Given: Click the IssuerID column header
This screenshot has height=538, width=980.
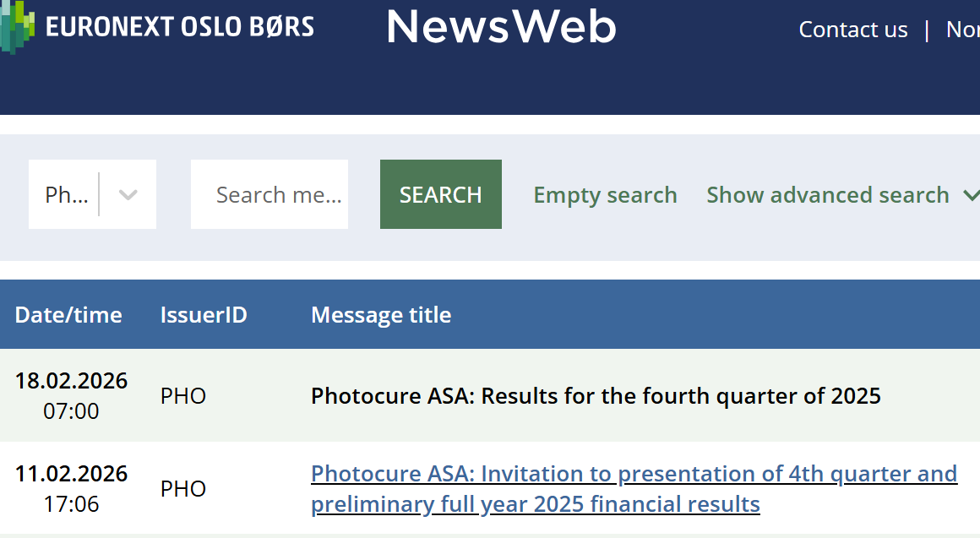Looking at the screenshot, I should click(x=204, y=315).
